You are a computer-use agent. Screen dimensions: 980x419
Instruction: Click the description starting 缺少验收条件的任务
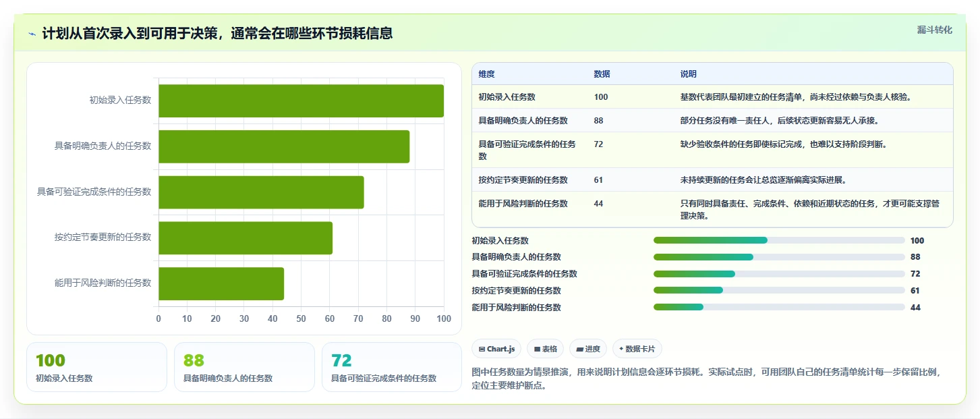[784, 144]
